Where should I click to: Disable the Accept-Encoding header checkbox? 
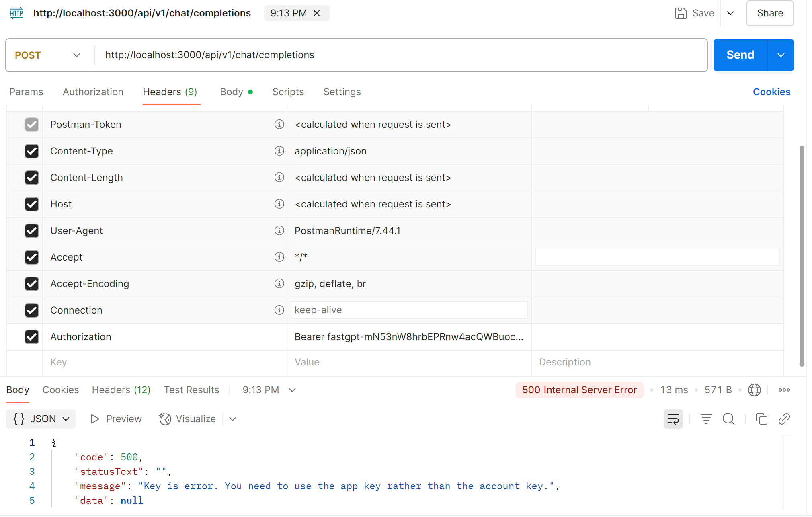[32, 284]
